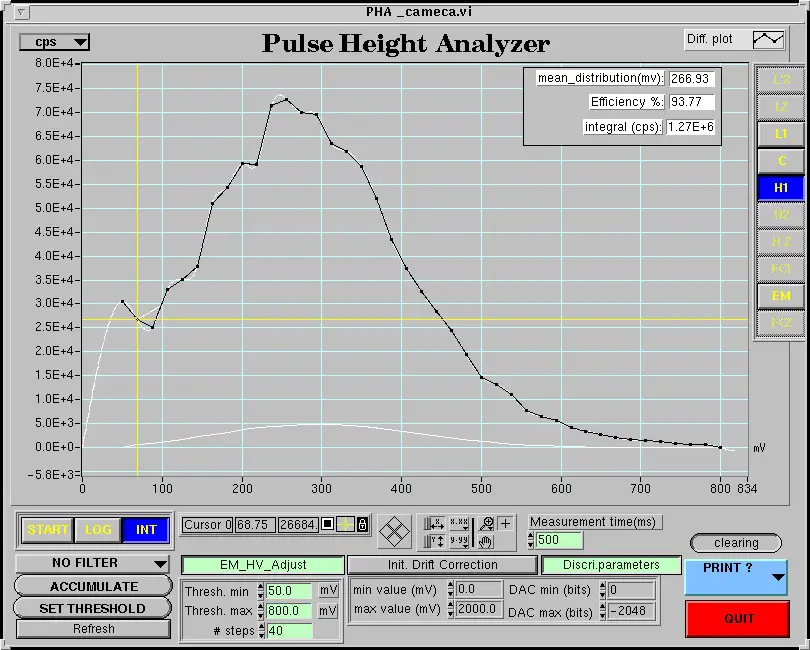Select the L1 detector button

coord(781,134)
